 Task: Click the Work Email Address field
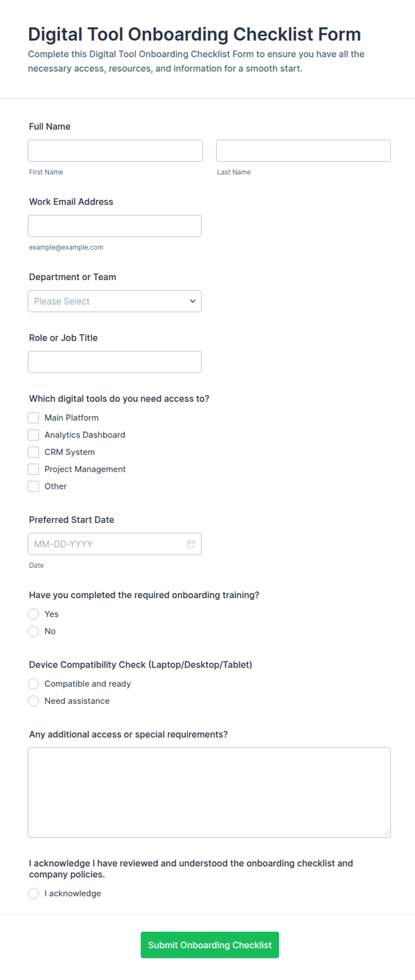tap(115, 226)
